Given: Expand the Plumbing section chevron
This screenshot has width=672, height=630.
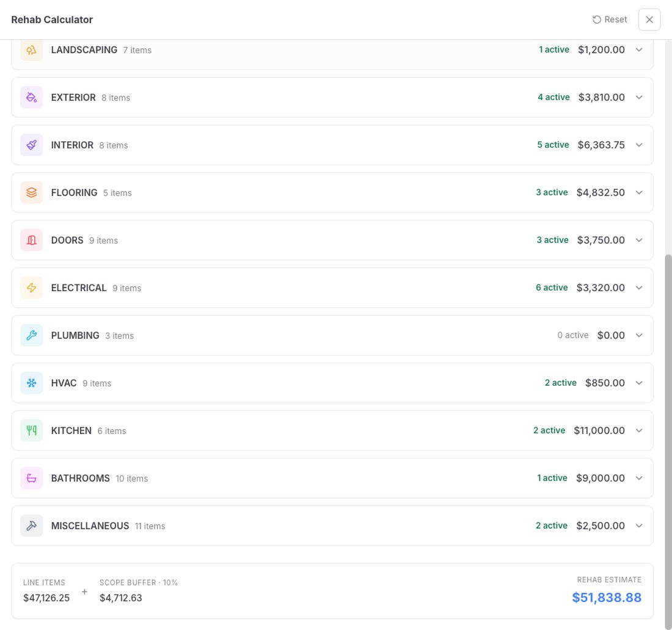Looking at the screenshot, I should tap(638, 335).
